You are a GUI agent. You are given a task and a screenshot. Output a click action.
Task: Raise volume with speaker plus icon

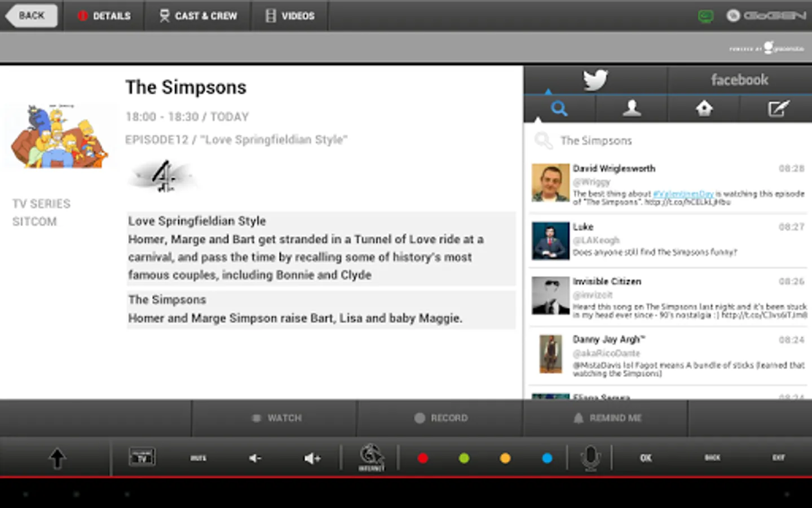(312, 458)
